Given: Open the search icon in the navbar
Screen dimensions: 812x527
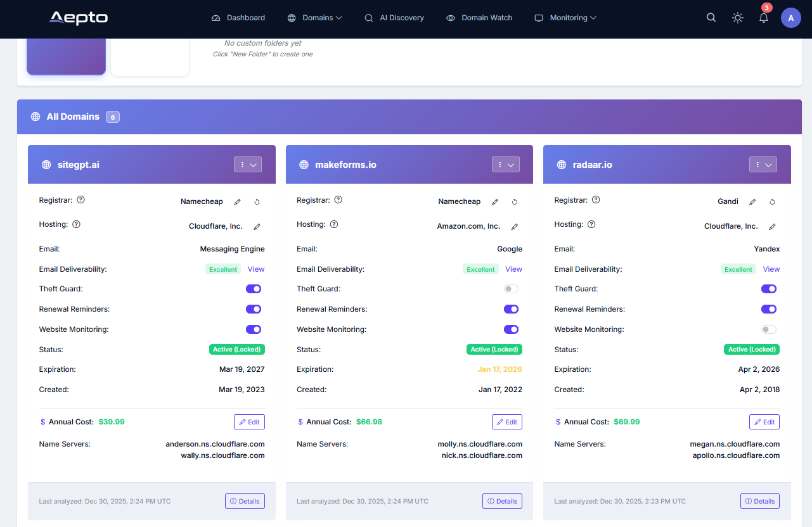Looking at the screenshot, I should pyautogui.click(x=711, y=17).
